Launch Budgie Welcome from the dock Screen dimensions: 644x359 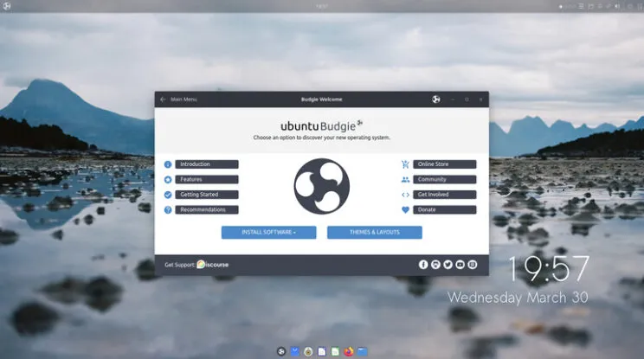coord(281,351)
